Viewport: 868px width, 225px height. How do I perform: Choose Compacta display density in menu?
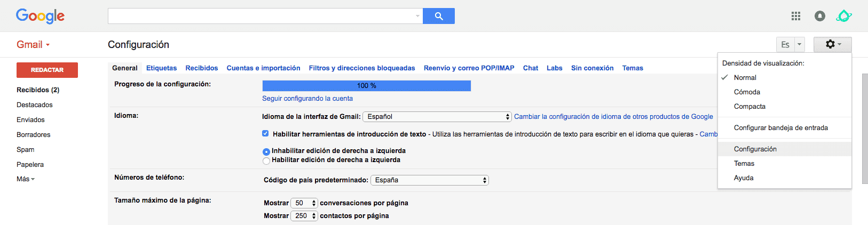(749, 107)
